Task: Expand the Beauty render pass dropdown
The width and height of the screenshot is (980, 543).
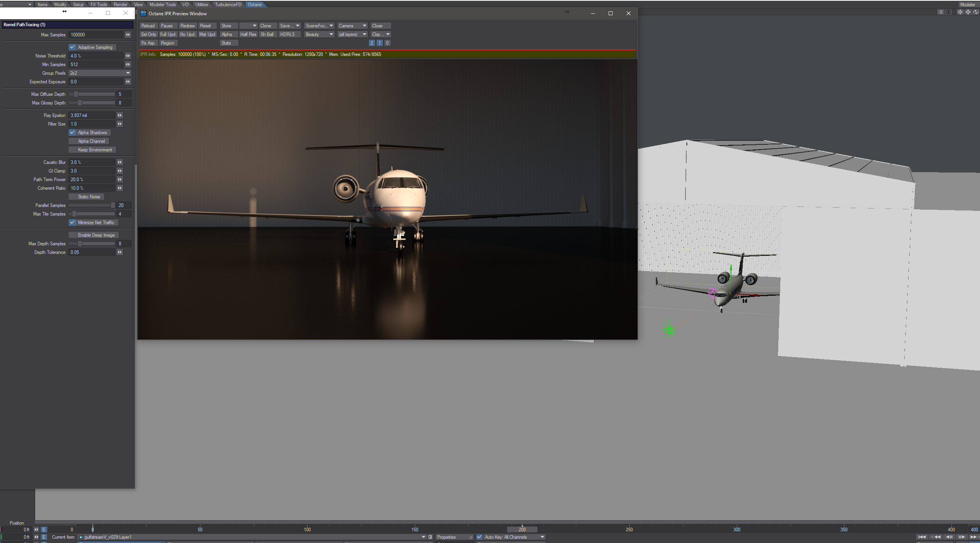Action: pos(319,34)
